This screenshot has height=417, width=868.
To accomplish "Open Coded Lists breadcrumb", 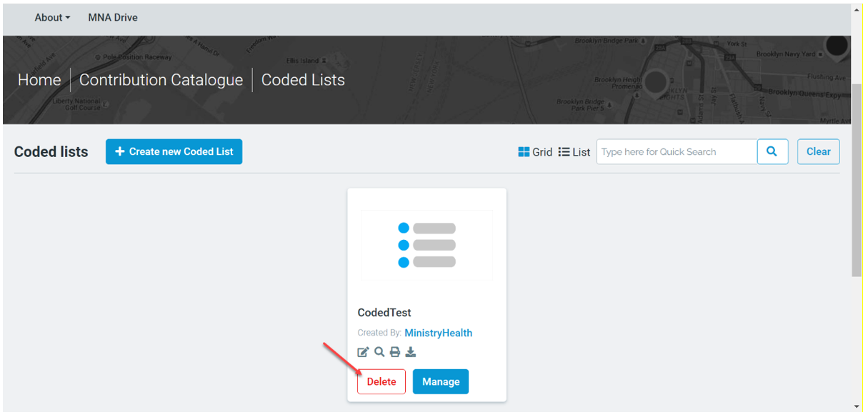I will [303, 80].
